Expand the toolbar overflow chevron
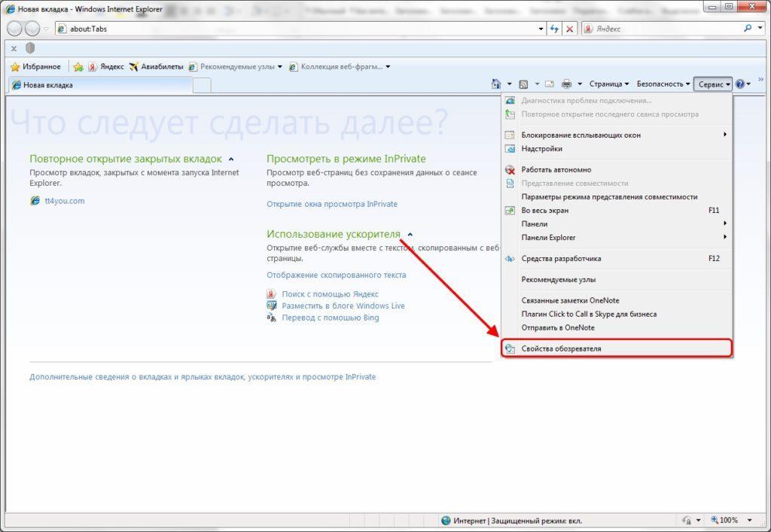 762,80
